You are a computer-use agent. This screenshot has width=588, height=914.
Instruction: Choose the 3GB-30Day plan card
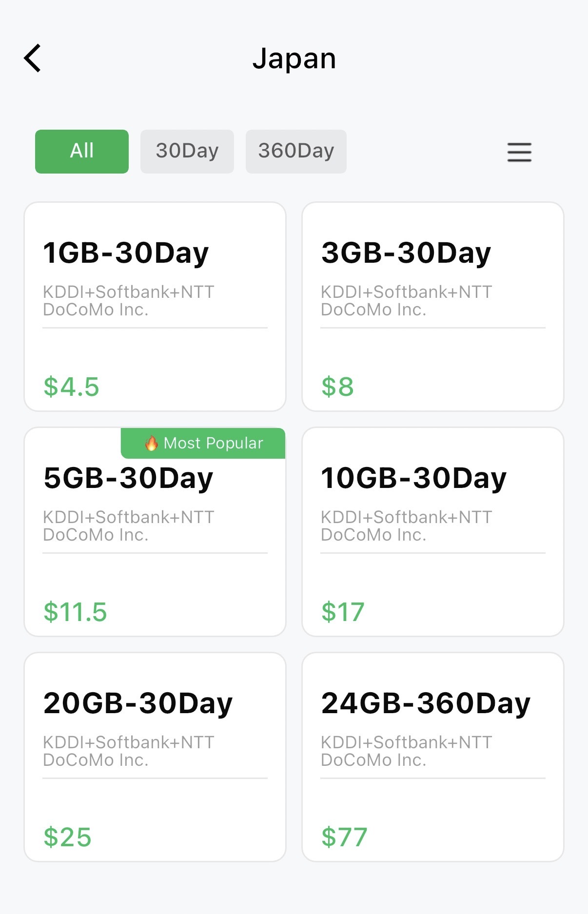(x=433, y=307)
